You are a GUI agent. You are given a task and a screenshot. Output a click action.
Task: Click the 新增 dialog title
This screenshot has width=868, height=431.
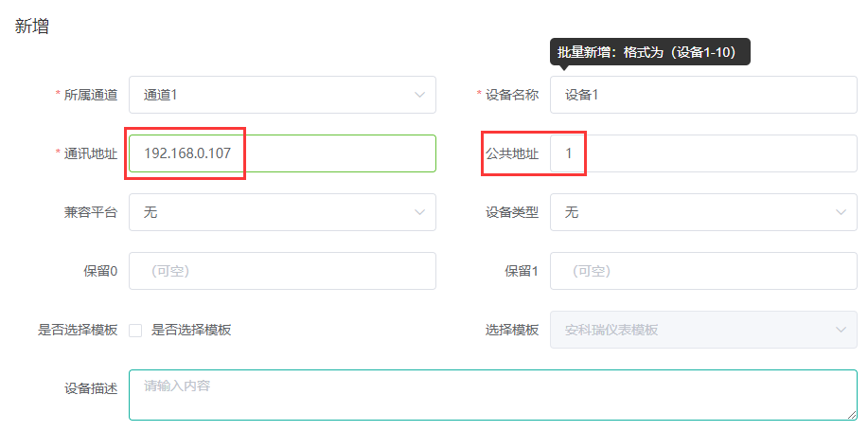[x=31, y=26]
